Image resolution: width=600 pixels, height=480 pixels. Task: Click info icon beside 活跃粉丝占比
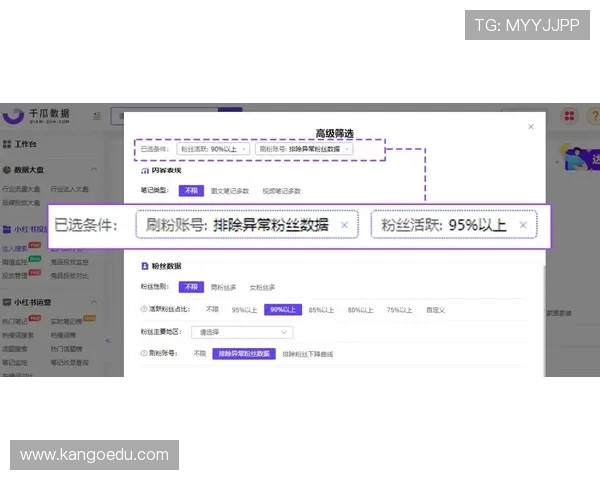pos(144,309)
